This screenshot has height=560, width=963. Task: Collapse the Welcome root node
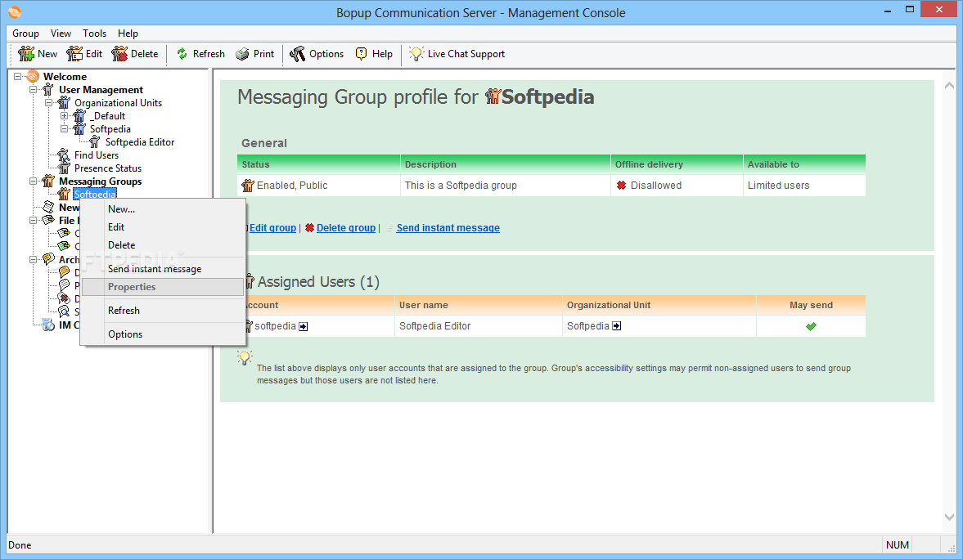click(x=18, y=77)
